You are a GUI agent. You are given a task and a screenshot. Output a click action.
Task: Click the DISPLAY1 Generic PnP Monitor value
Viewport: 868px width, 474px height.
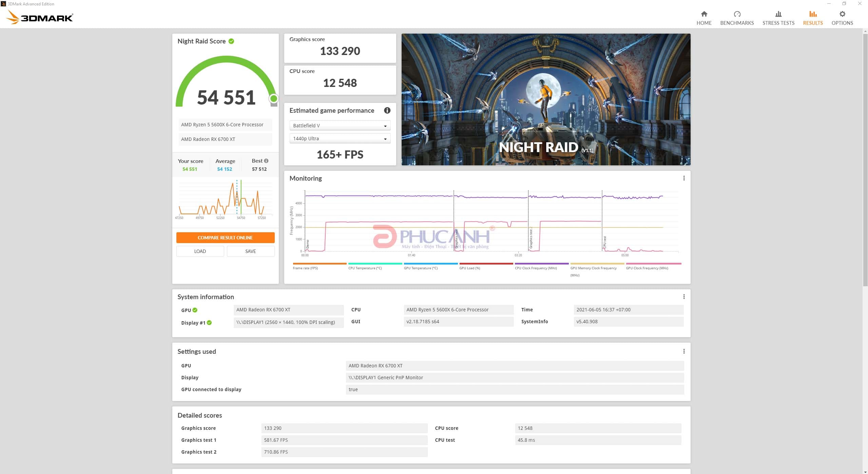515,378
